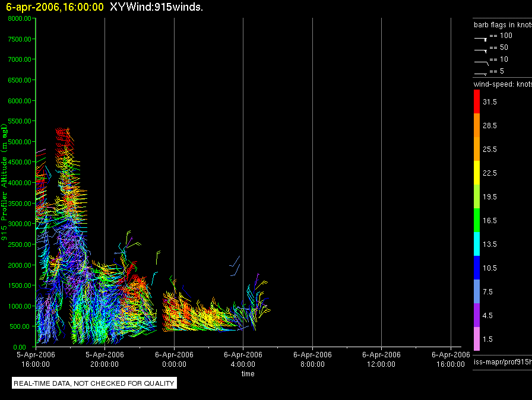The image size is (532, 400).
Task: Click the 6-Apr-2006 8:00:00 time tick label
Action: pyautogui.click(x=312, y=358)
